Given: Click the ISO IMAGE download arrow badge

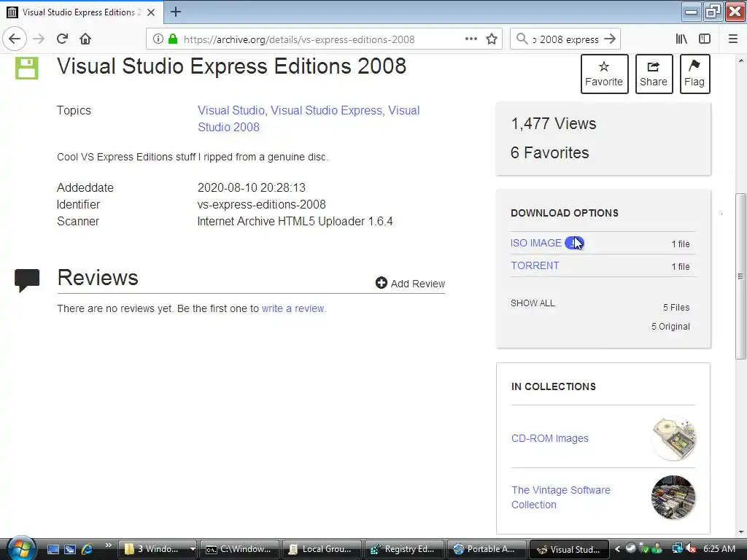Looking at the screenshot, I should 574,243.
